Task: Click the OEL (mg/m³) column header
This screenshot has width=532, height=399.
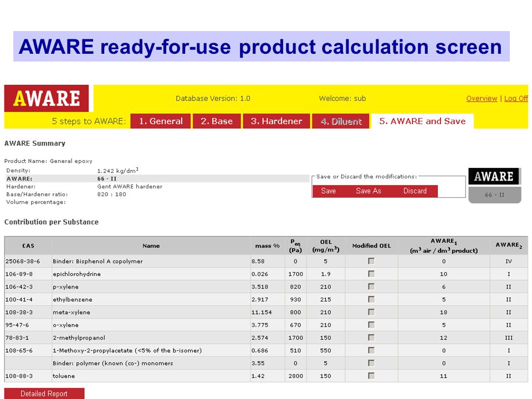Action: (326, 245)
